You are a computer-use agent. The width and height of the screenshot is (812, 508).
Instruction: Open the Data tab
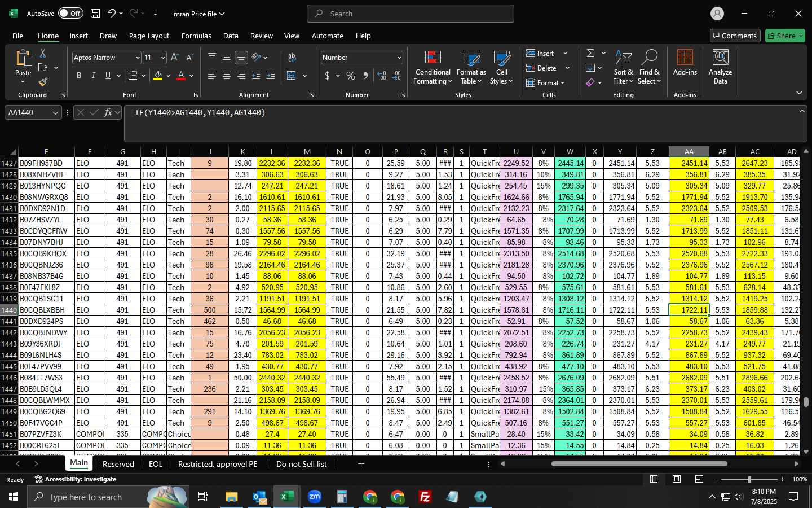(231, 36)
